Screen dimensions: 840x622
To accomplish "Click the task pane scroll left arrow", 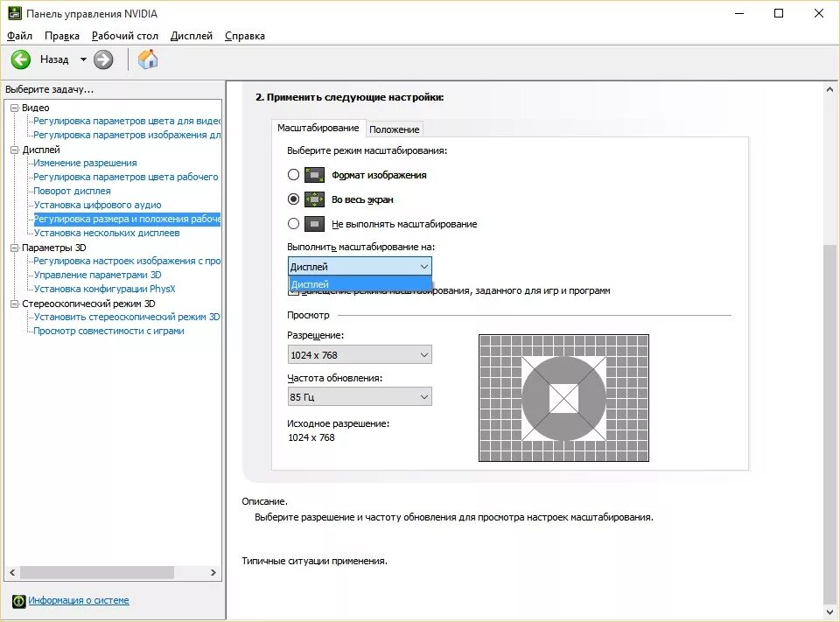I will (x=12, y=572).
